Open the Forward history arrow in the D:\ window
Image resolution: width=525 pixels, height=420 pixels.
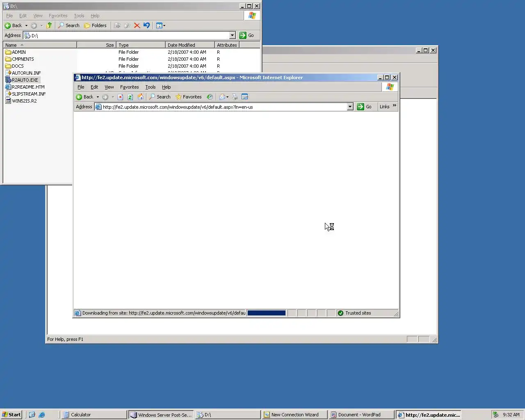point(41,25)
